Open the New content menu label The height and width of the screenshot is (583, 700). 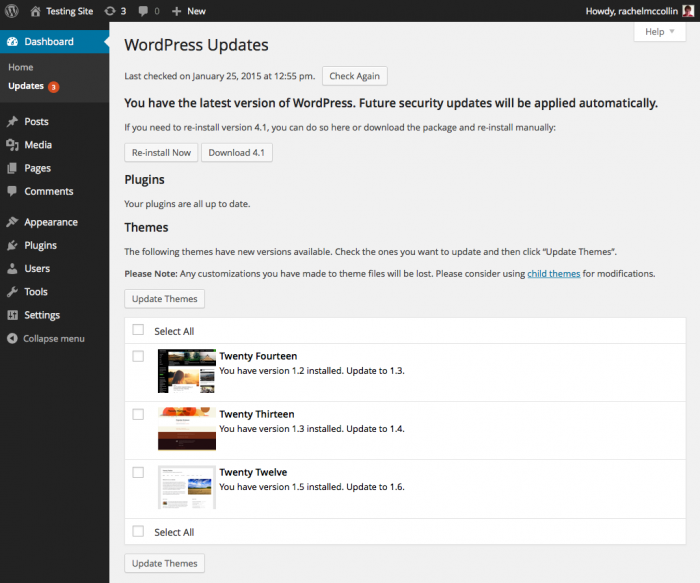coord(196,11)
